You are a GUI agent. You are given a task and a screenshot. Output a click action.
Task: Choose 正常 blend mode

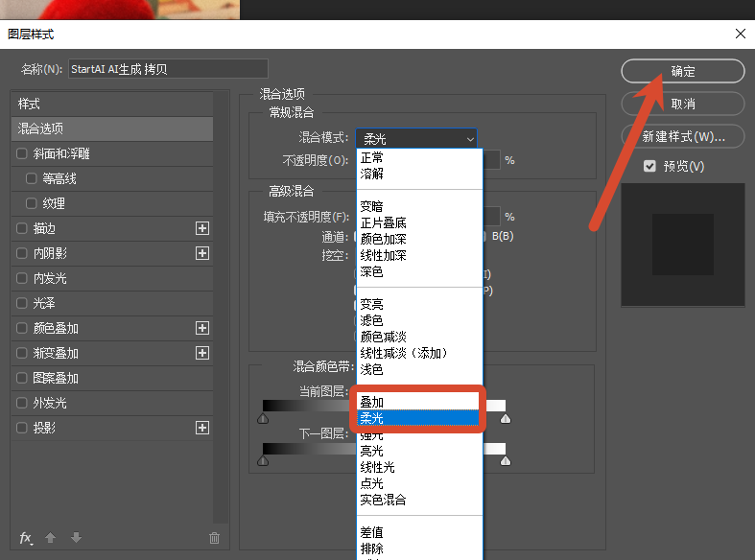tap(419, 157)
